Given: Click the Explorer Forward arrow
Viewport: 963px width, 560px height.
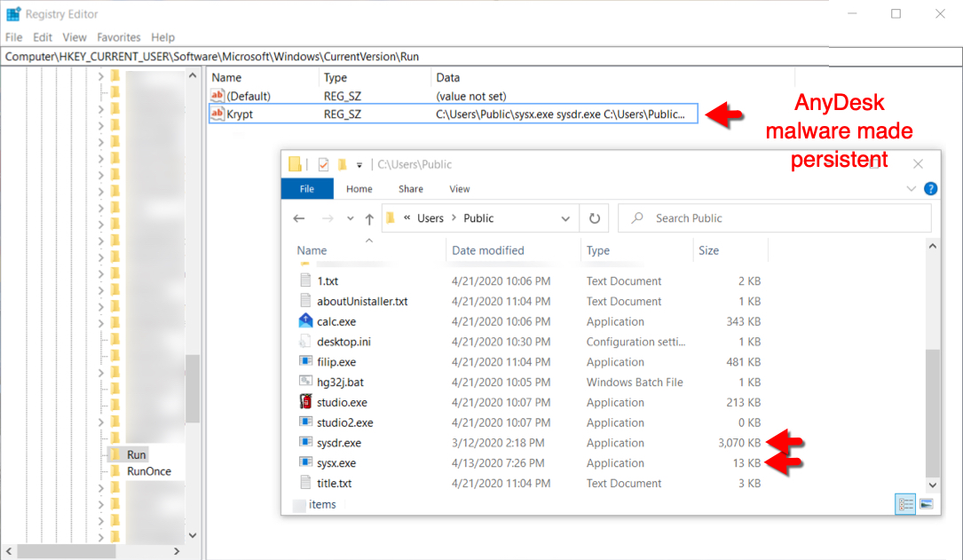Looking at the screenshot, I should (x=328, y=218).
